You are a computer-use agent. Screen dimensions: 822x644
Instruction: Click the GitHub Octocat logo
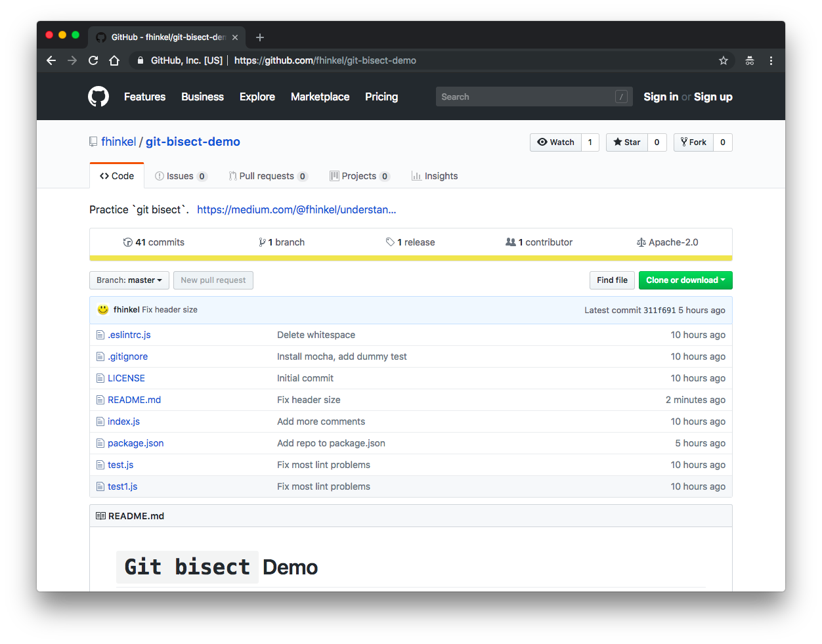point(98,97)
